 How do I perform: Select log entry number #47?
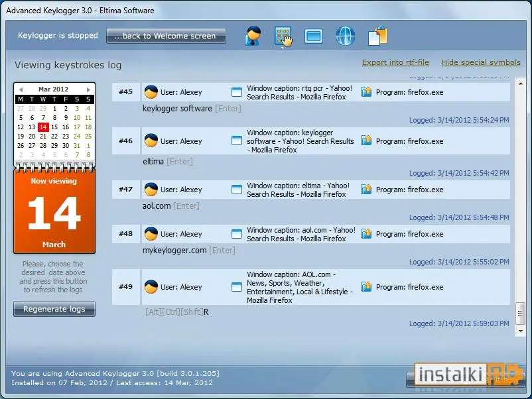(126, 189)
